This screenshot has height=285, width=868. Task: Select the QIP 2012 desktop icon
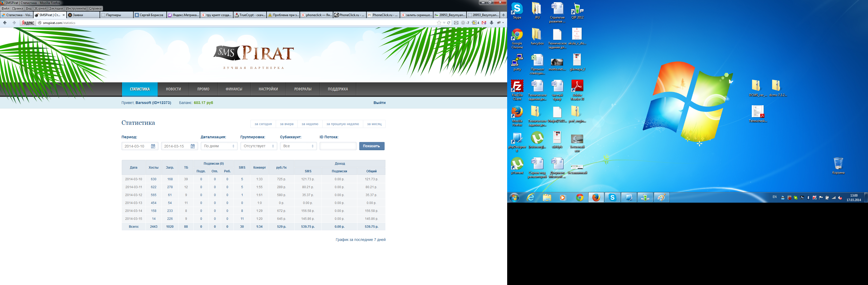click(x=577, y=11)
